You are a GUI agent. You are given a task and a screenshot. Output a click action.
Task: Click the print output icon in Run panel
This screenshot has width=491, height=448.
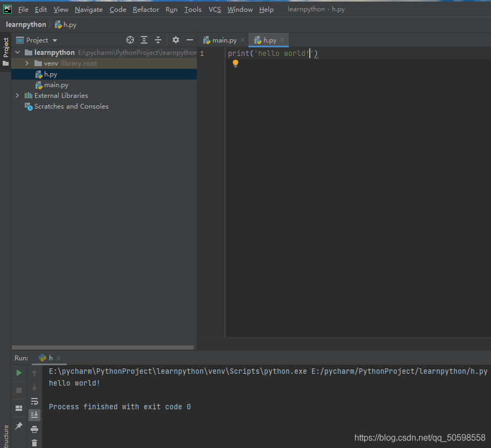coord(34,429)
